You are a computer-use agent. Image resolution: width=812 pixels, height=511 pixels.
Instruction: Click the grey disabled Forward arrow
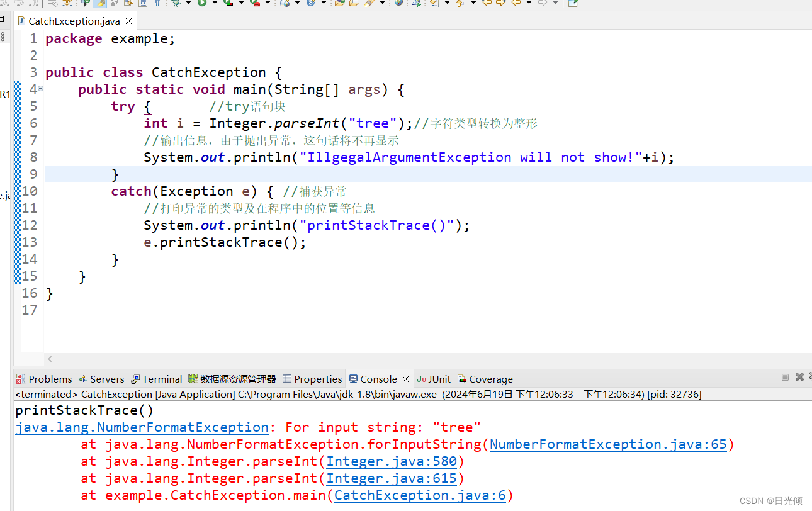click(542, 3)
